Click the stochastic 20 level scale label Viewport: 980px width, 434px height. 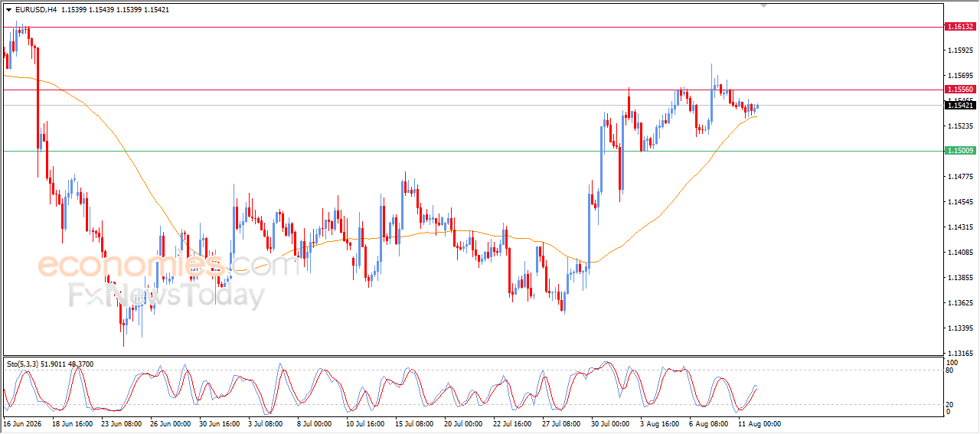(950, 404)
